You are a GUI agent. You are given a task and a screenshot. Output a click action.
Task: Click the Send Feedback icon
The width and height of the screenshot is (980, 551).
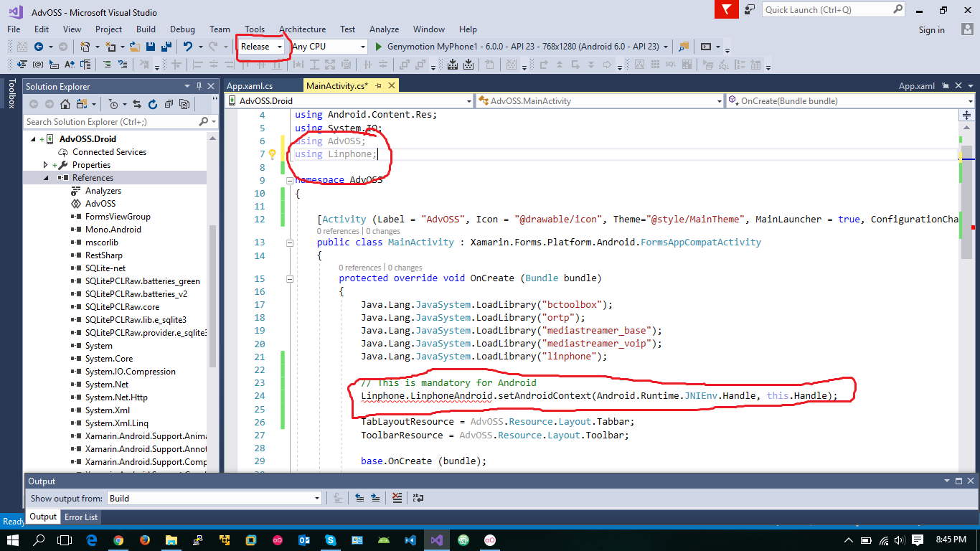(x=749, y=9)
